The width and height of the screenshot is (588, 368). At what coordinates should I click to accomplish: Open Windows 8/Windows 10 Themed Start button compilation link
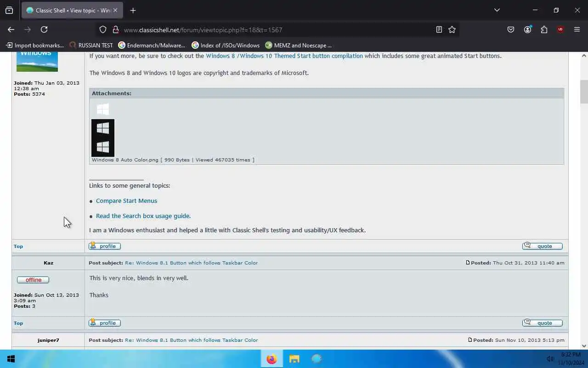(x=284, y=56)
